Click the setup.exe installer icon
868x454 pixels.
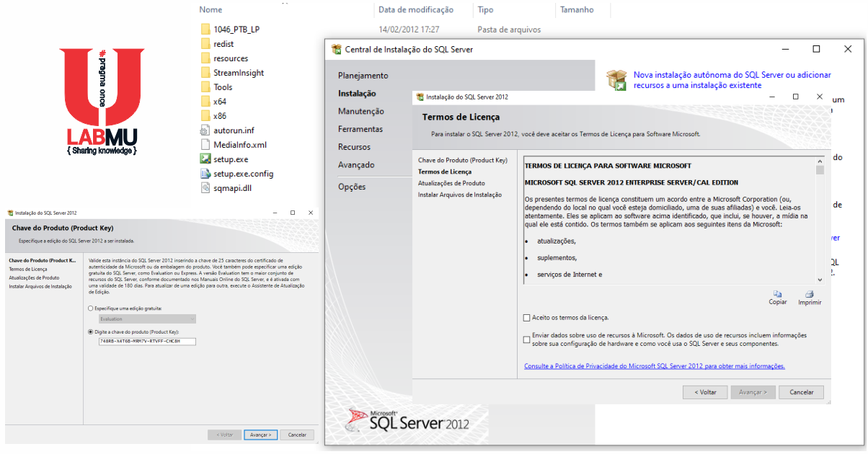coord(205,159)
